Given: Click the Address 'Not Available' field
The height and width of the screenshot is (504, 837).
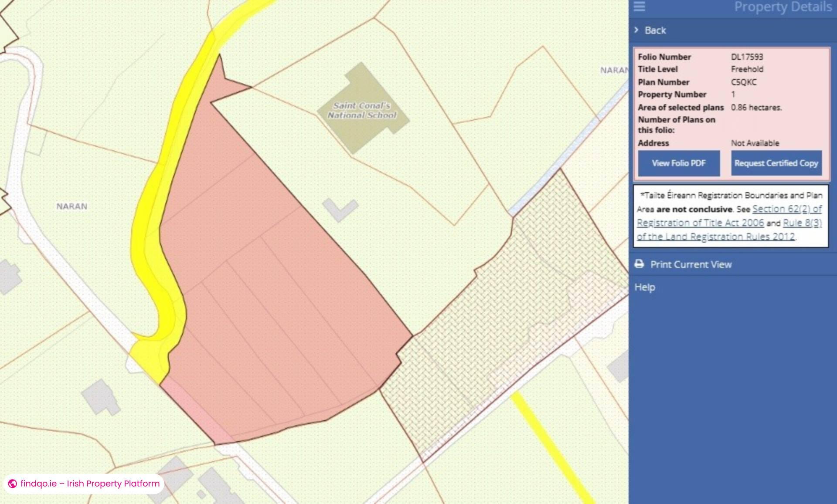Looking at the screenshot, I should [x=754, y=143].
